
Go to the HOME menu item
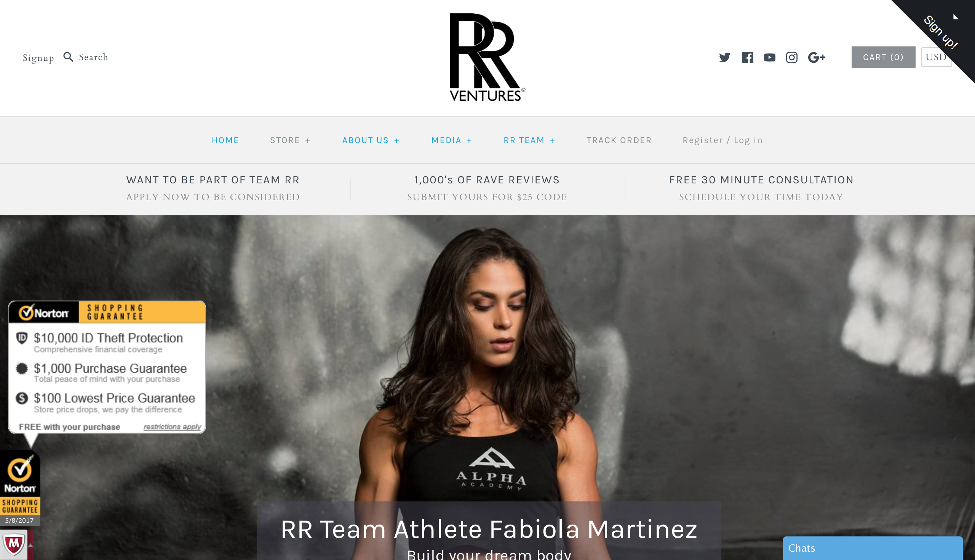point(225,140)
